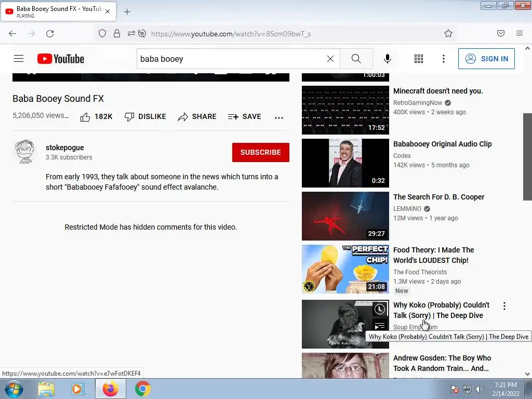Viewport: 532px width, 399px height.
Task: Click the autoplay blocked icon in address bar
Action: (x=142, y=33)
